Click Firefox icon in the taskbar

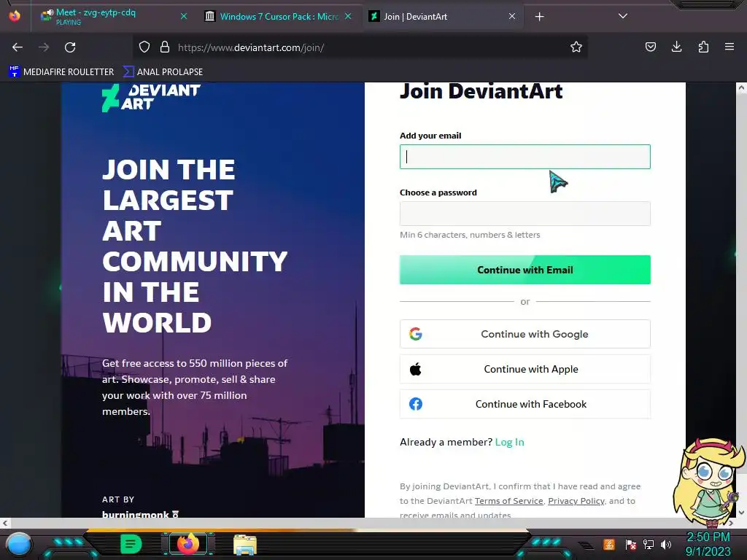point(187,543)
